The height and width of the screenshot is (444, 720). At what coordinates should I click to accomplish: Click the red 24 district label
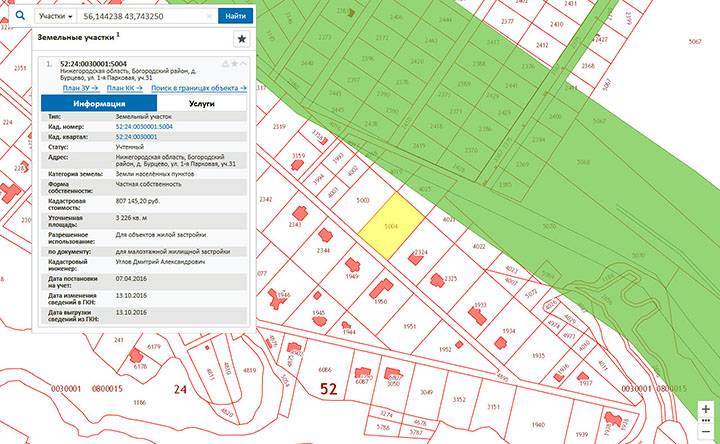(x=180, y=389)
